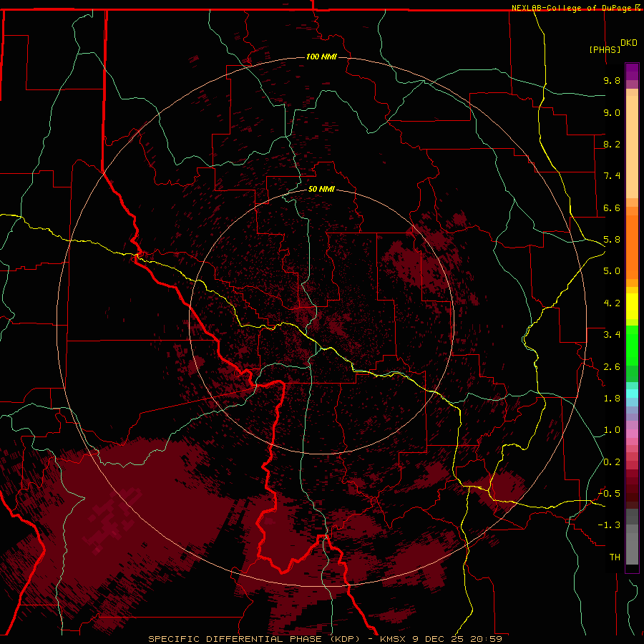Click the 0.2 scale value
Screen dimensions: 644x644
point(612,462)
